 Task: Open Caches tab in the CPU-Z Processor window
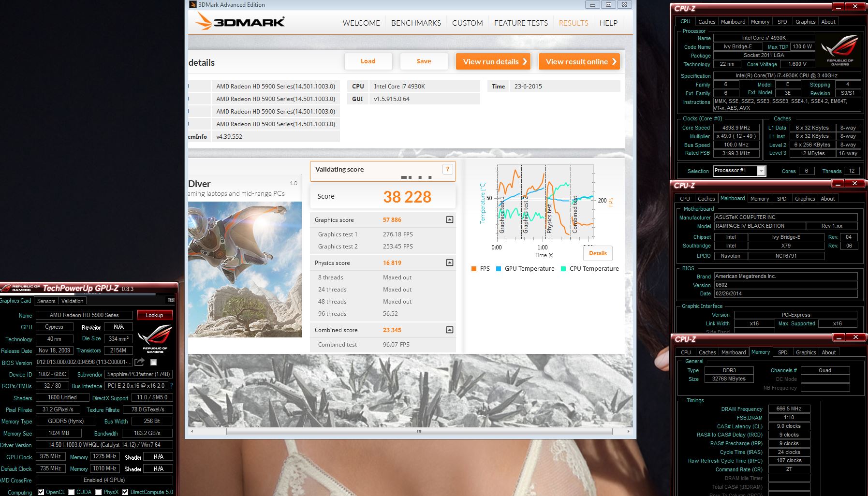coord(706,22)
